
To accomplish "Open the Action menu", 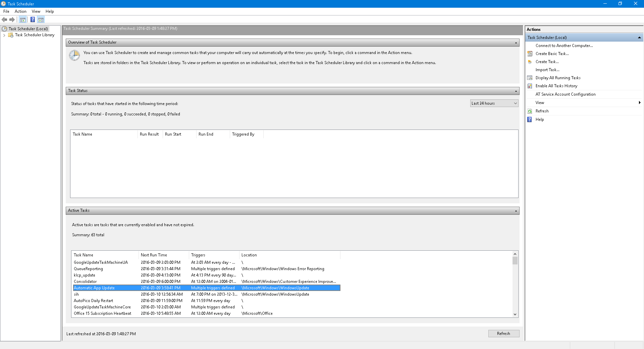I will (x=20, y=11).
